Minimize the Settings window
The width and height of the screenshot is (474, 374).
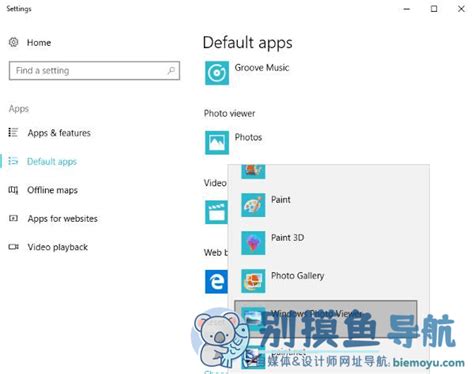click(406, 9)
